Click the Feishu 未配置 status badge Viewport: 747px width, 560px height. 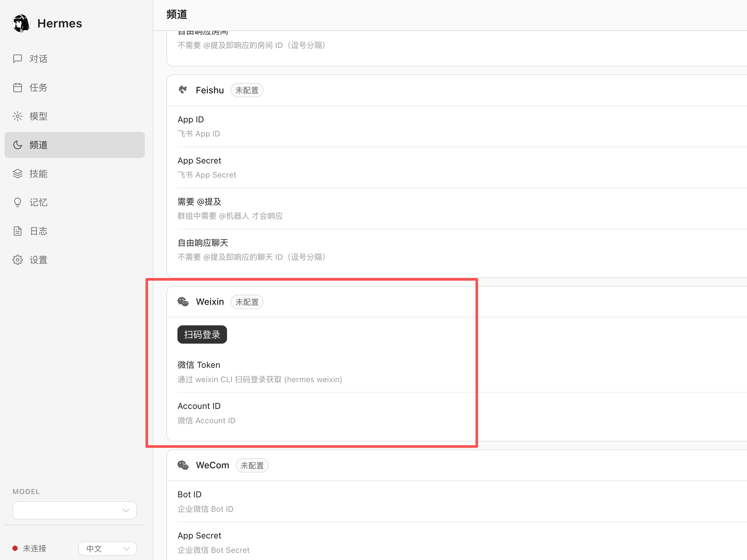[x=247, y=90]
